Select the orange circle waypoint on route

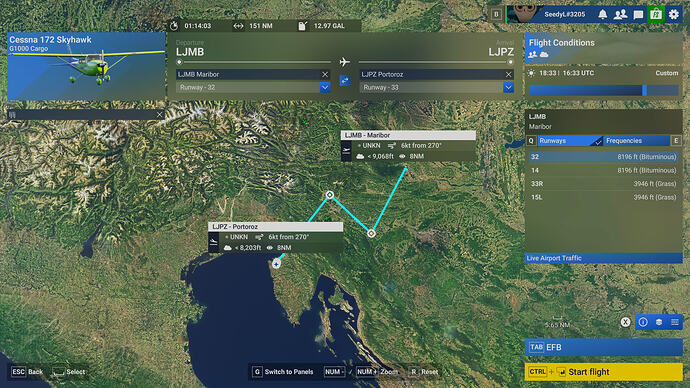click(371, 233)
